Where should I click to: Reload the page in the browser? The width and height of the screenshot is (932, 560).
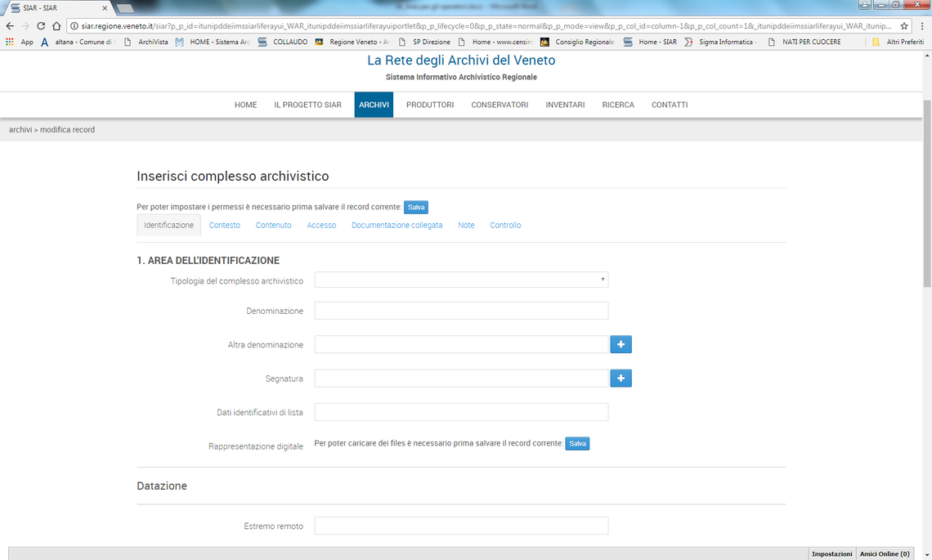point(41,26)
